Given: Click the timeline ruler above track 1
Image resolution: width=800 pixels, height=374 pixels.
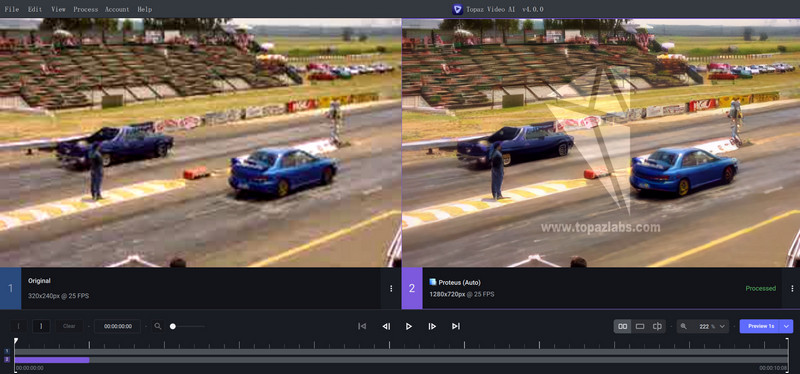Looking at the screenshot, I should click(401, 344).
